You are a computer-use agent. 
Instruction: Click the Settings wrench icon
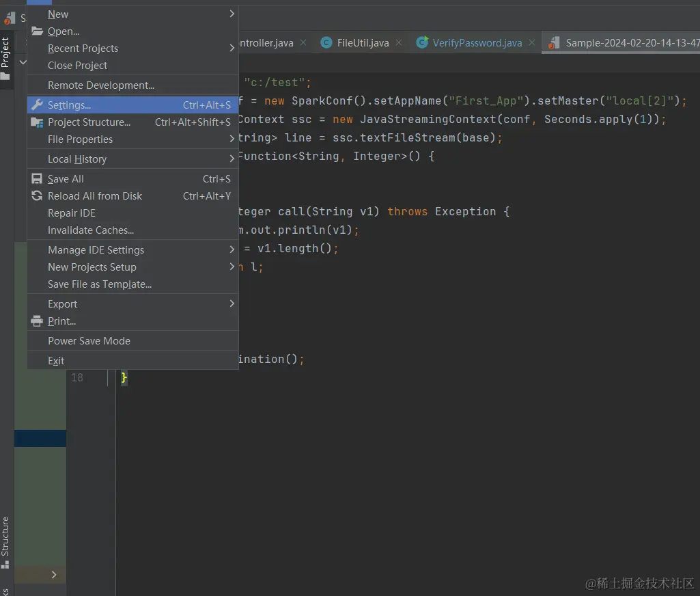pyautogui.click(x=37, y=105)
